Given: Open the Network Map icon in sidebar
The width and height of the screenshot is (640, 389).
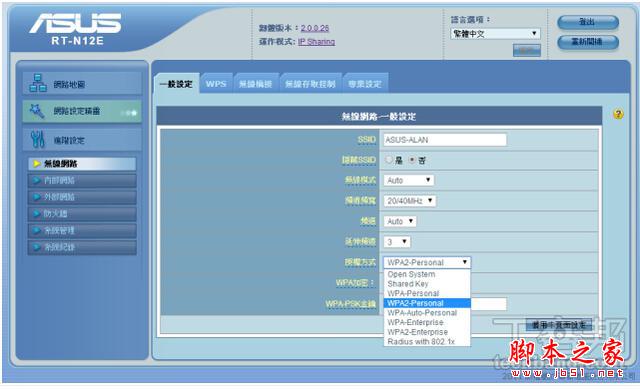Looking at the screenshot, I should [x=38, y=83].
